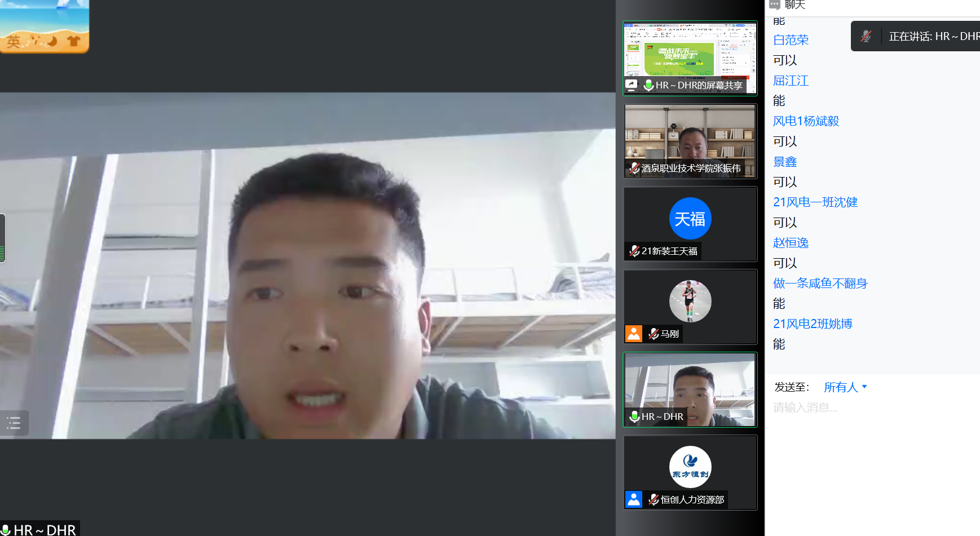
Task: Click the muted microphone icon in speaking banner
Action: click(866, 37)
